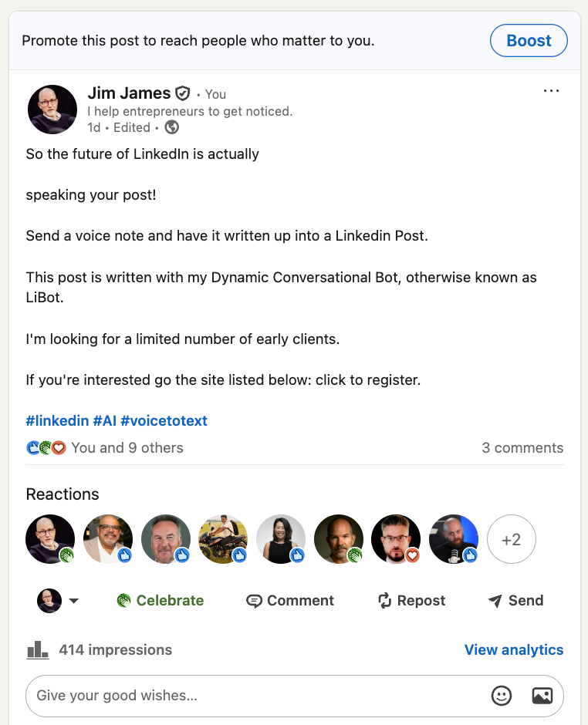Click the #linkedin hashtag
Image resolution: width=588 pixels, height=725 pixels.
click(57, 421)
